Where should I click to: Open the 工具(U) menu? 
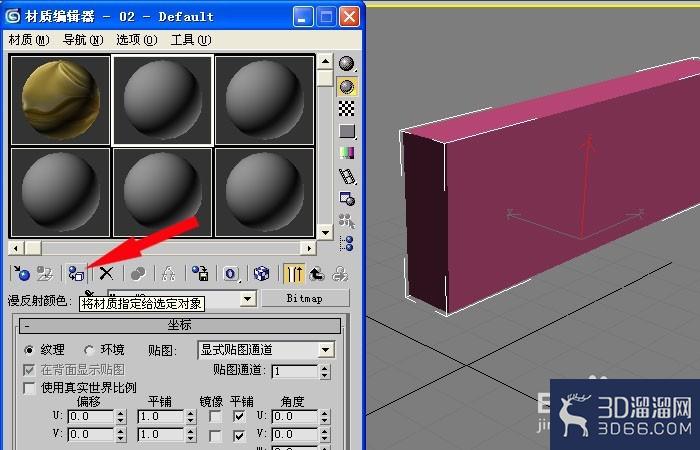point(191,40)
